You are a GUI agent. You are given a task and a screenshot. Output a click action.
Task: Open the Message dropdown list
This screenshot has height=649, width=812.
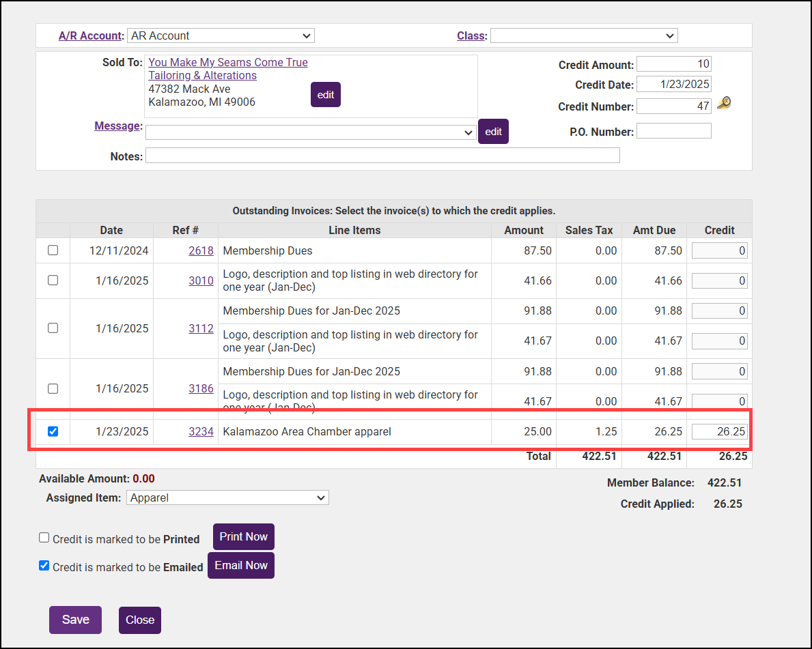[311, 132]
